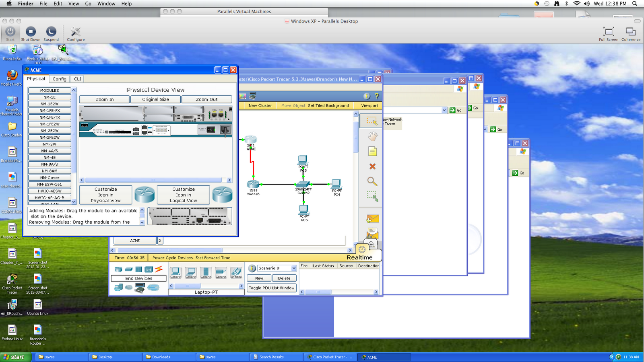
Task: Pick the Generic desktop PC device
Action: (175, 273)
